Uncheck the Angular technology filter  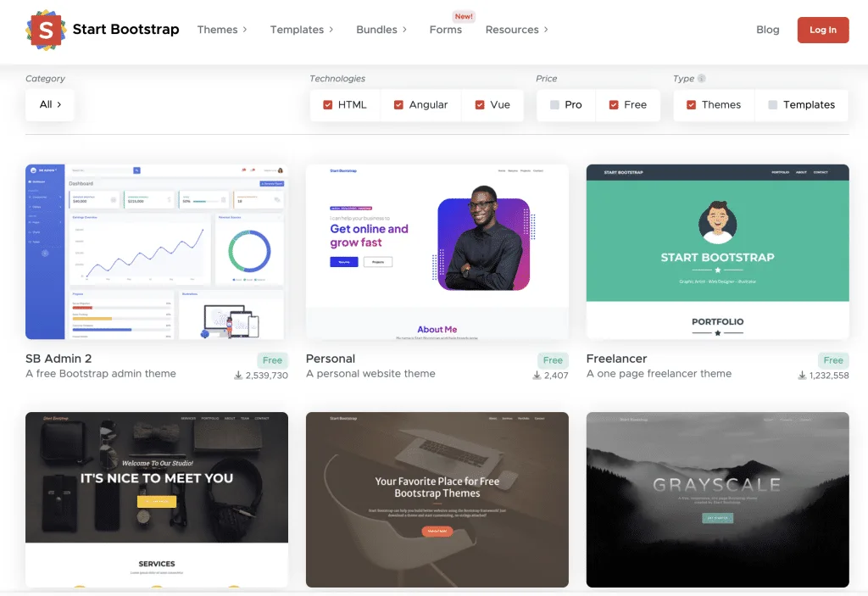point(398,104)
